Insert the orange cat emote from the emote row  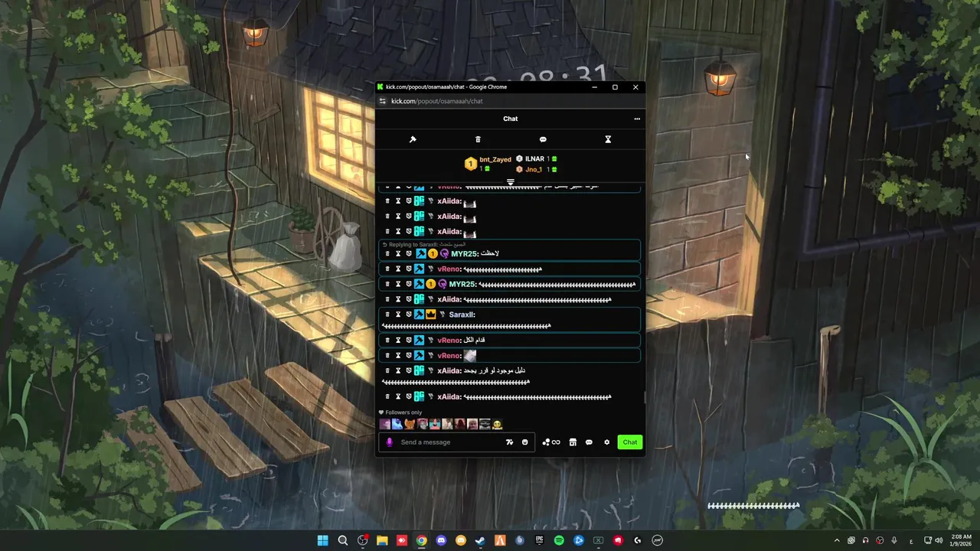click(x=410, y=424)
